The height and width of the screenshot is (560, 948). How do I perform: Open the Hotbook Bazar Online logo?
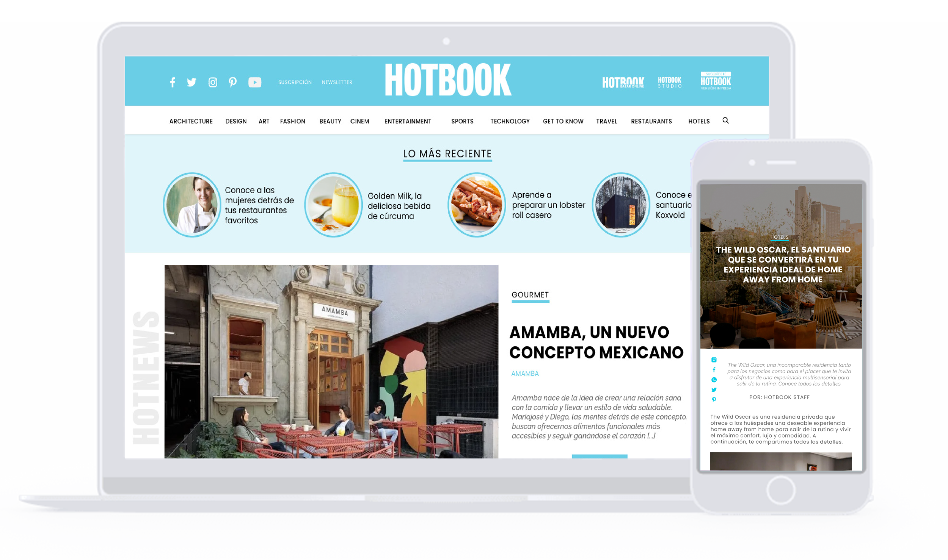[623, 82]
